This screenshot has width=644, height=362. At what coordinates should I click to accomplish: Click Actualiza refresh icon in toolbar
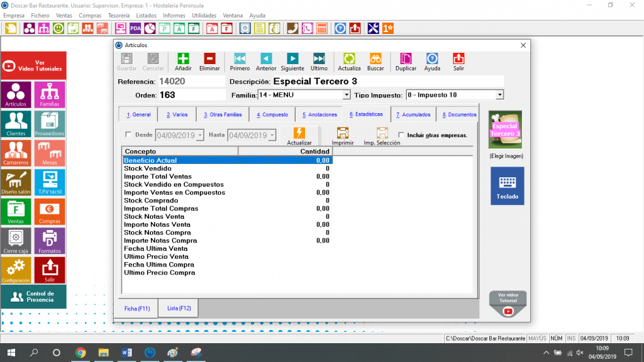349,62
